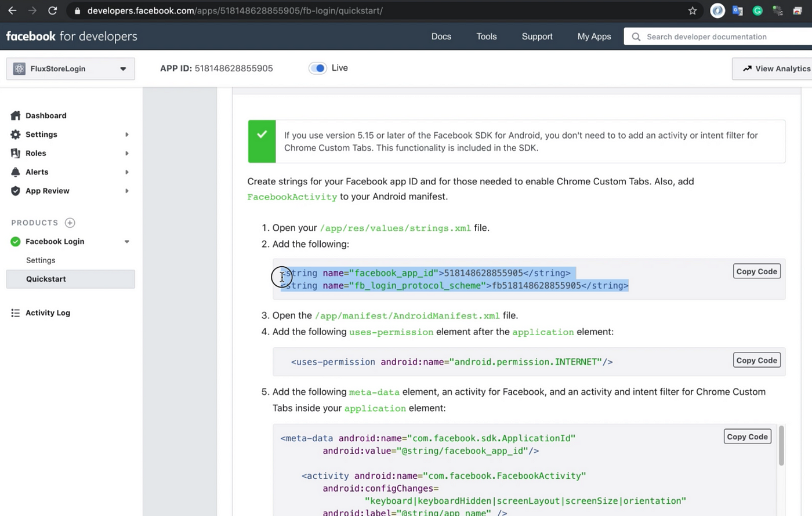Reload the page with the refresh icon

pyautogui.click(x=52, y=10)
